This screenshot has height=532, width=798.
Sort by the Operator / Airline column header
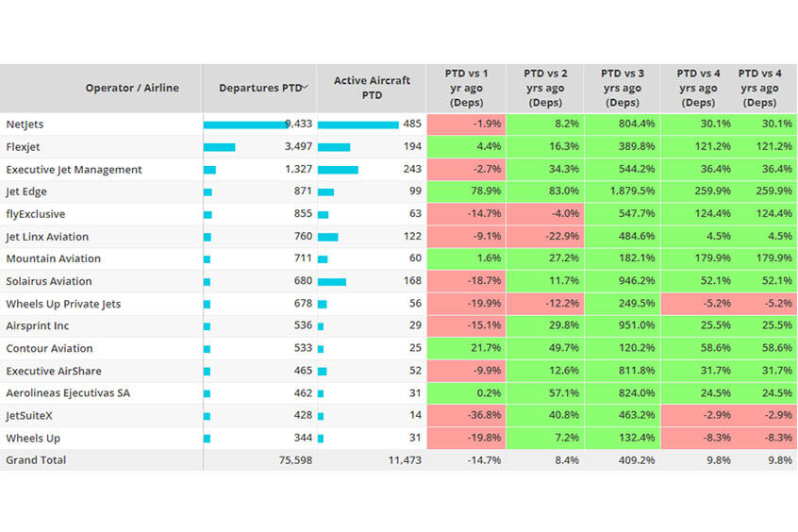[x=132, y=88]
